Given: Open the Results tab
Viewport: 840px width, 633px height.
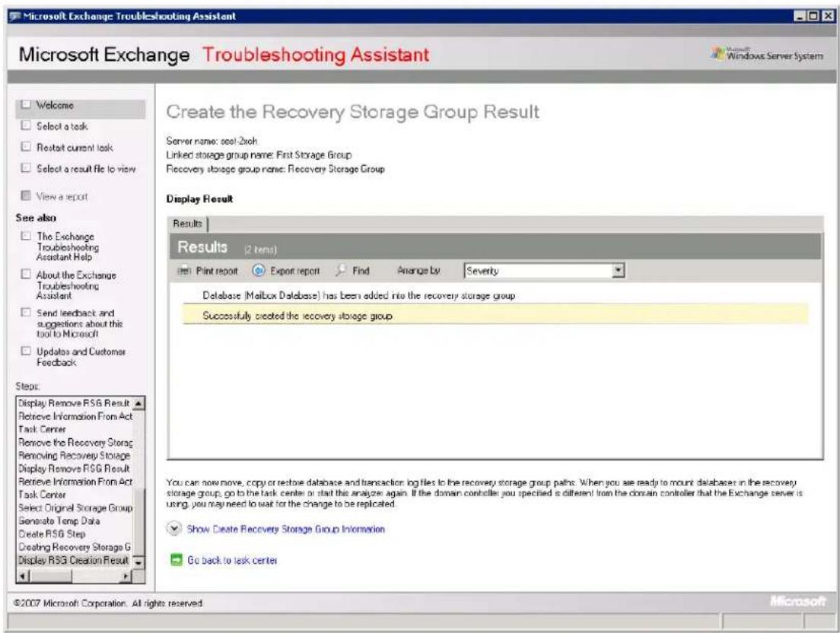Looking at the screenshot, I should [187, 224].
